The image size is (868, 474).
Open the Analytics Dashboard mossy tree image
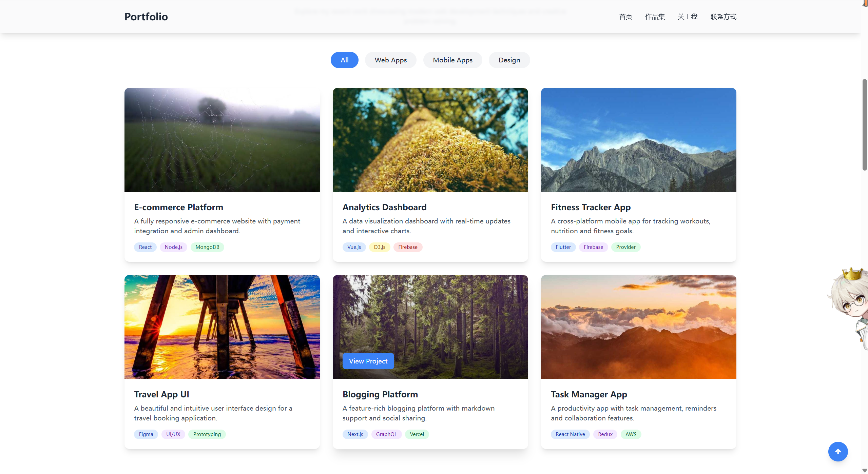[430, 140]
